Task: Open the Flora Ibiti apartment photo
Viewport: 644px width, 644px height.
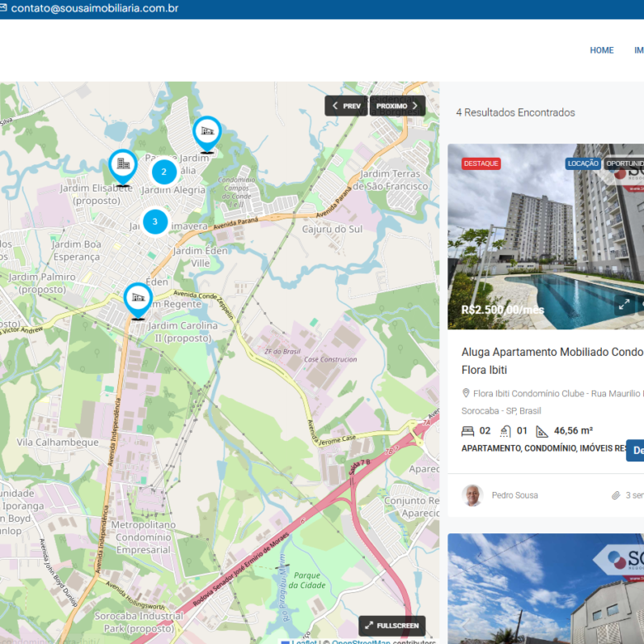Action: 546,237
